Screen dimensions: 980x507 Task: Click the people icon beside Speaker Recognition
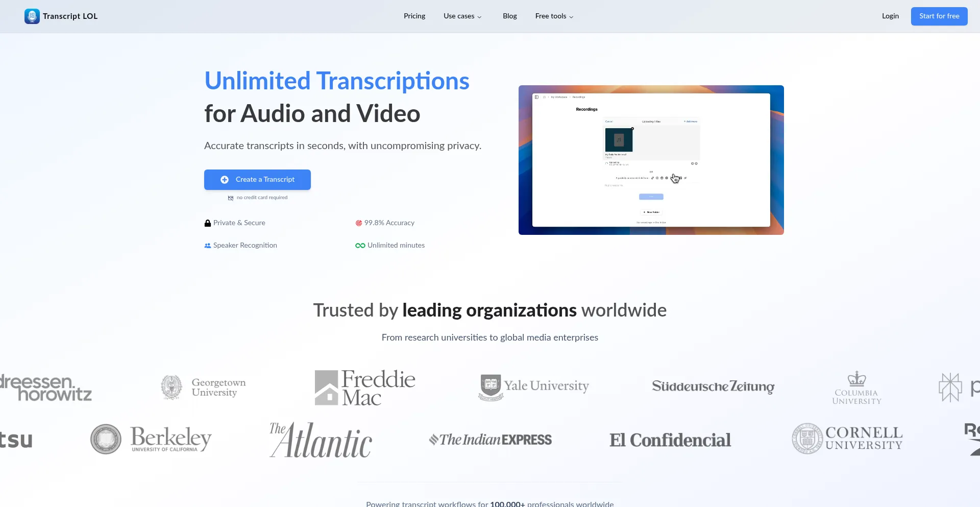[208, 246]
